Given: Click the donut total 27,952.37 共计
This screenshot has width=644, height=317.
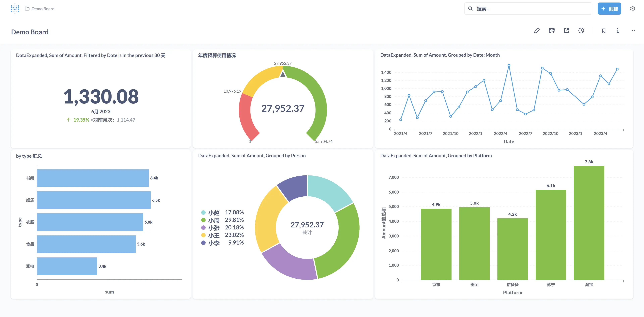Looking at the screenshot, I should (307, 228).
